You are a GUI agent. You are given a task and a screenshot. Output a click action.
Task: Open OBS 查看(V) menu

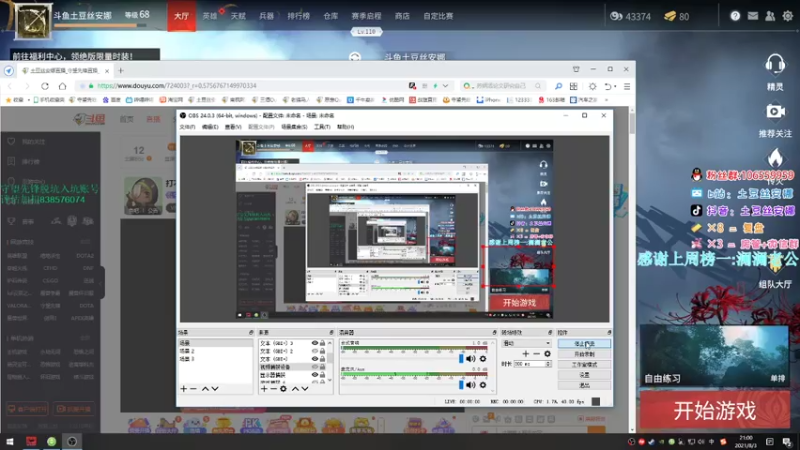pyautogui.click(x=233, y=127)
